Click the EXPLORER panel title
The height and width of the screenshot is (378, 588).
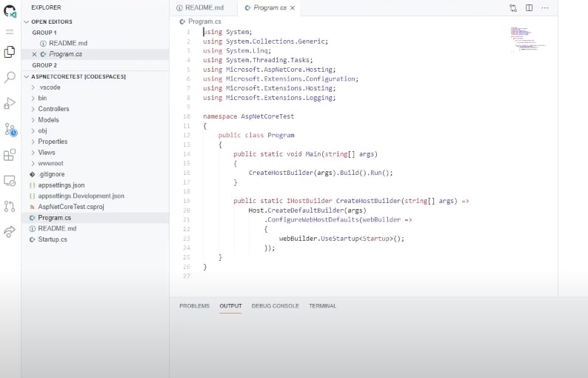coord(46,7)
